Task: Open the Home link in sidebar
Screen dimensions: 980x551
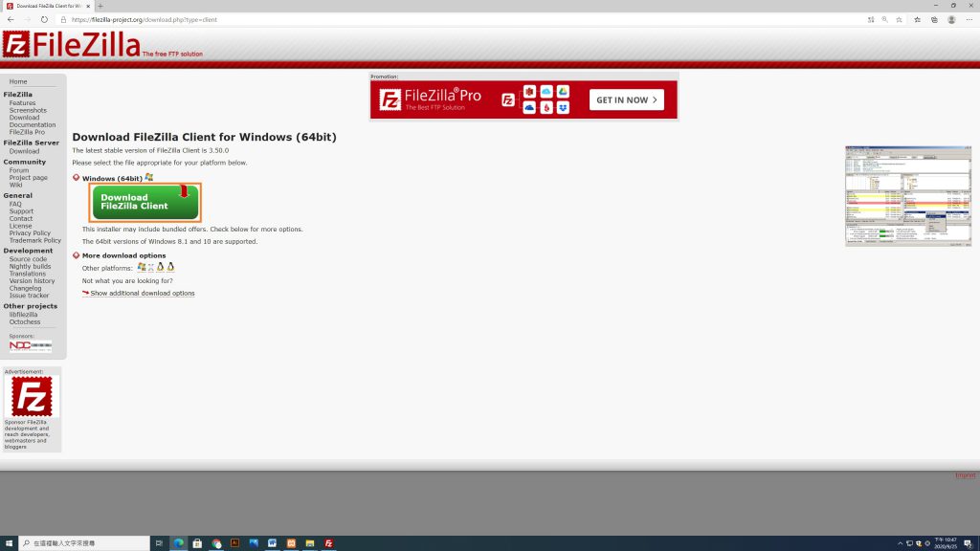Action: pos(18,82)
